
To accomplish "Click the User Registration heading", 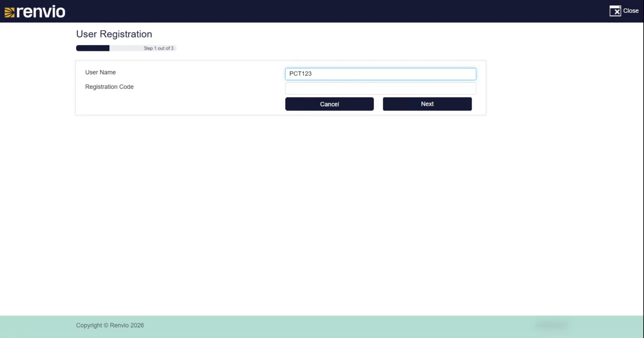I will 114,34.
